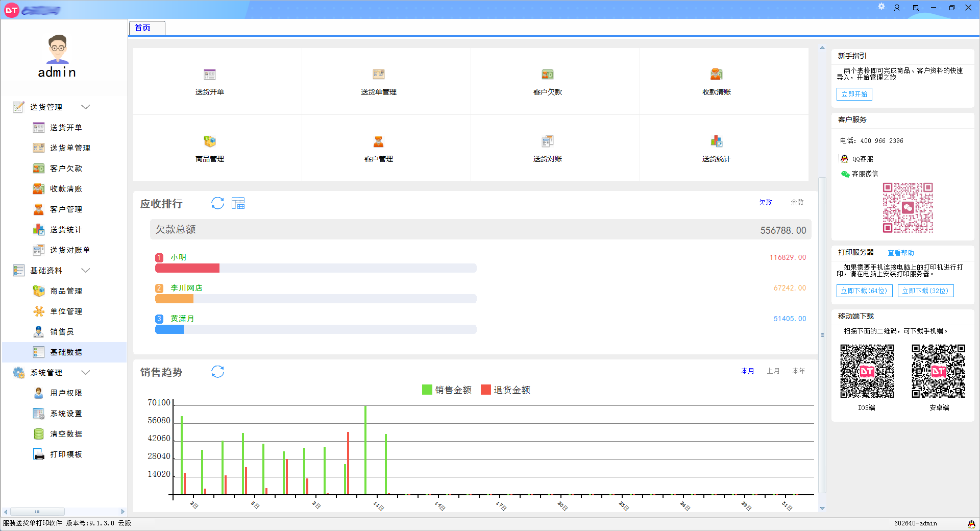
Task: Show 本年 sales trend
Action: 799,371
